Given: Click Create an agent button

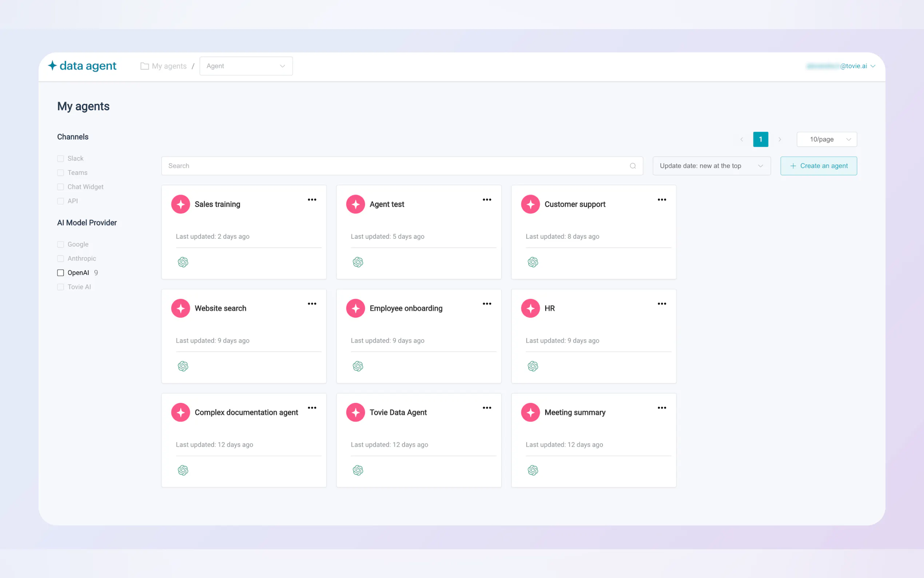Looking at the screenshot, I should 818,166.
